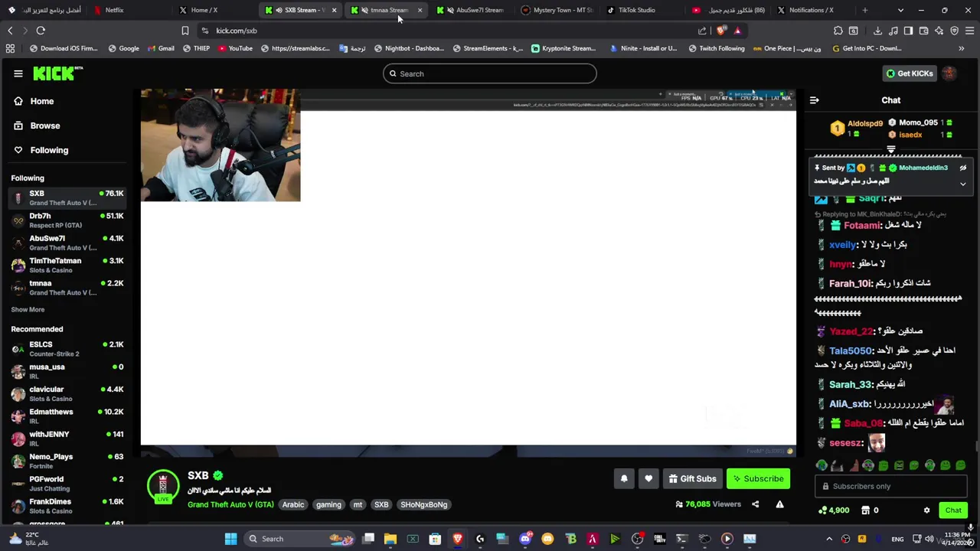
Task: Collapse the chat panel arrow icon
Action: point(815,100)
